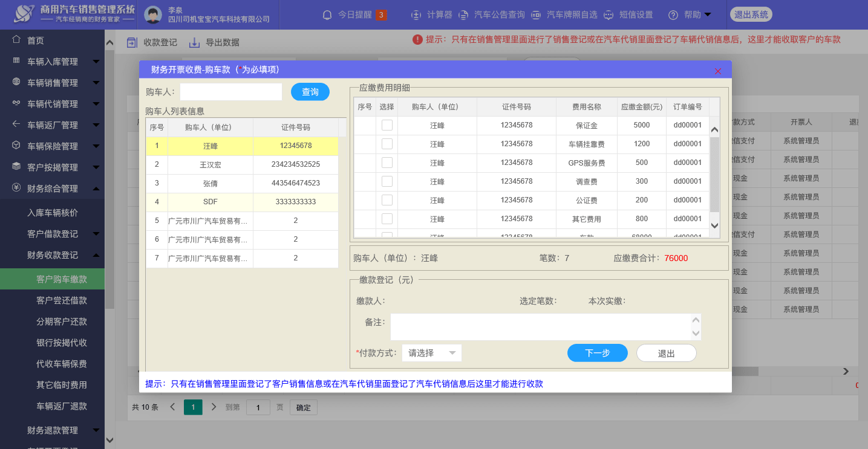Go to next page with right arrow

click(214, 407)
